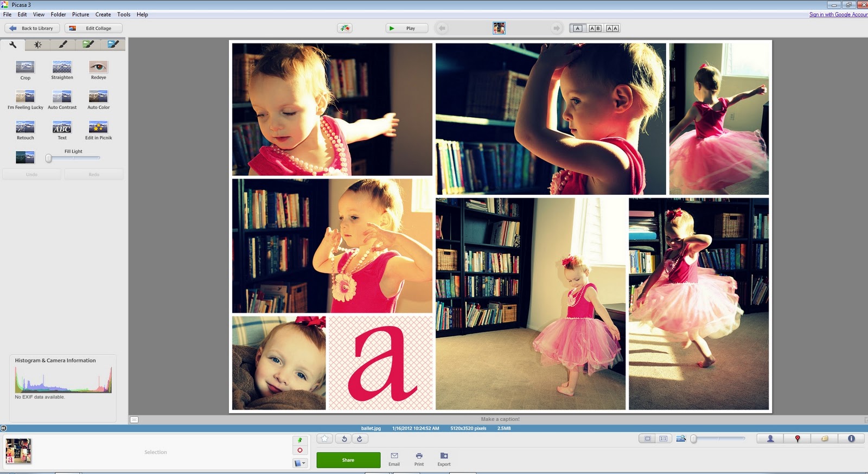
Task: Rotate the image clockwise
Action: pos(359,439)
